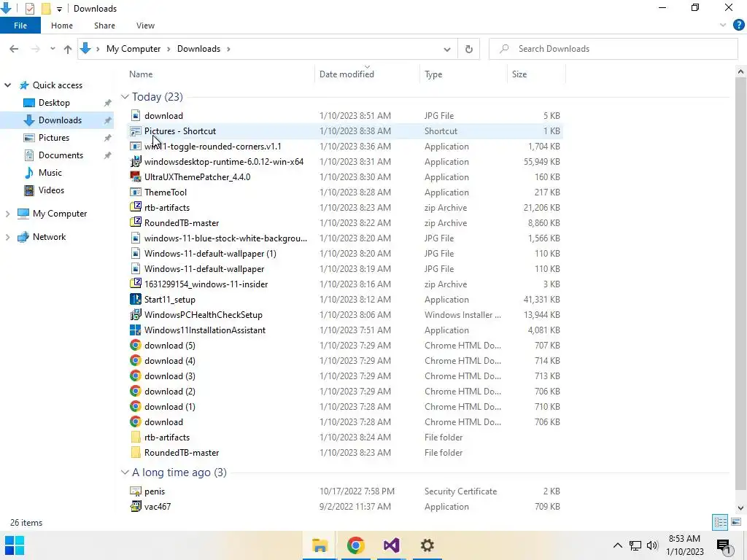
Task: Switch to Large icons view layout button
Action: (x=735, y=522)
